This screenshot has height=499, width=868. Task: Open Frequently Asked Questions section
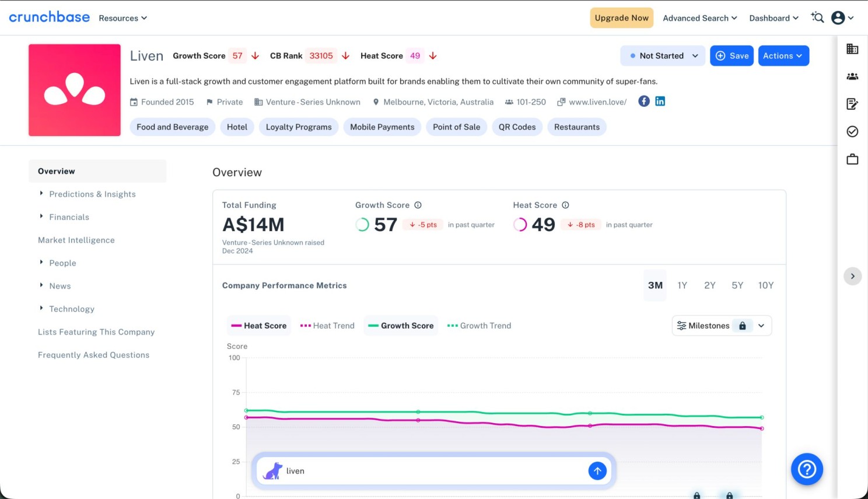click(x=94, y=355)
